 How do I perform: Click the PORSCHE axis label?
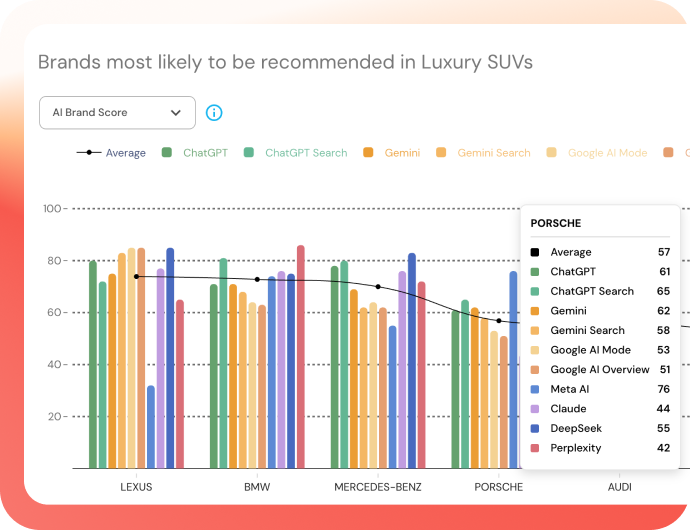(x=499, y=487)
